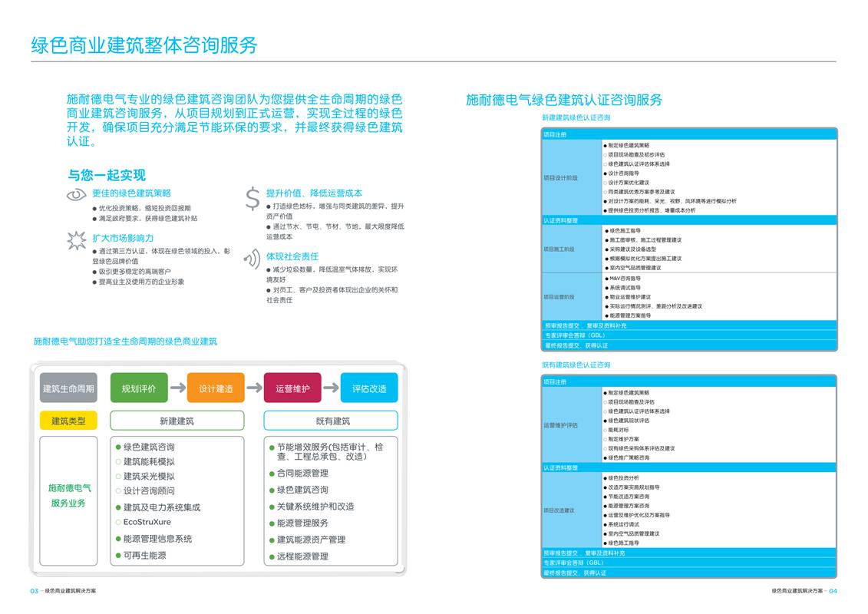
Task: Select the grey 建筑生命周期 box
Action: pyautogui.click(x=68, y=388)
